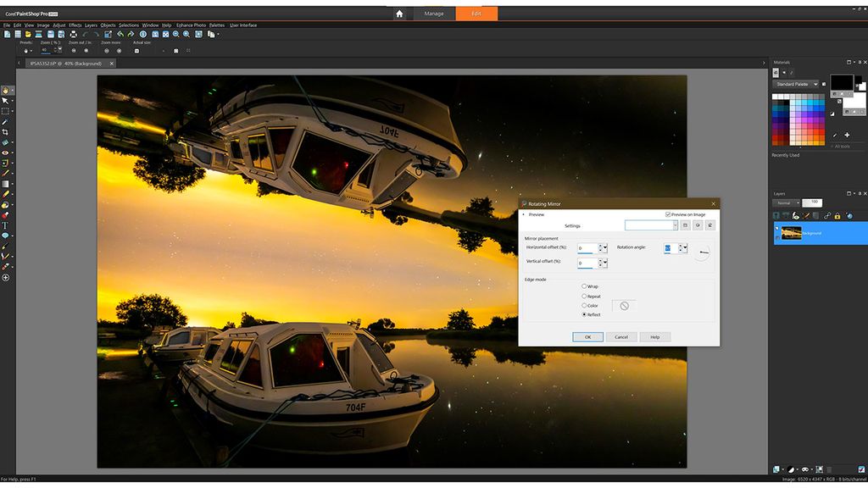This screenshot has height=488, width=868.
Task: Click OK in the Rotating Mirror dialog
Action: (587, 336)
